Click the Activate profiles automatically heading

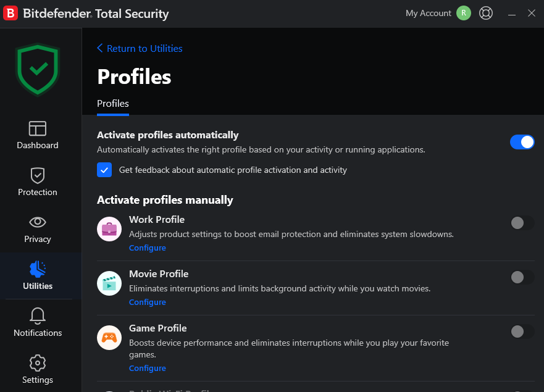coord(167,135)
